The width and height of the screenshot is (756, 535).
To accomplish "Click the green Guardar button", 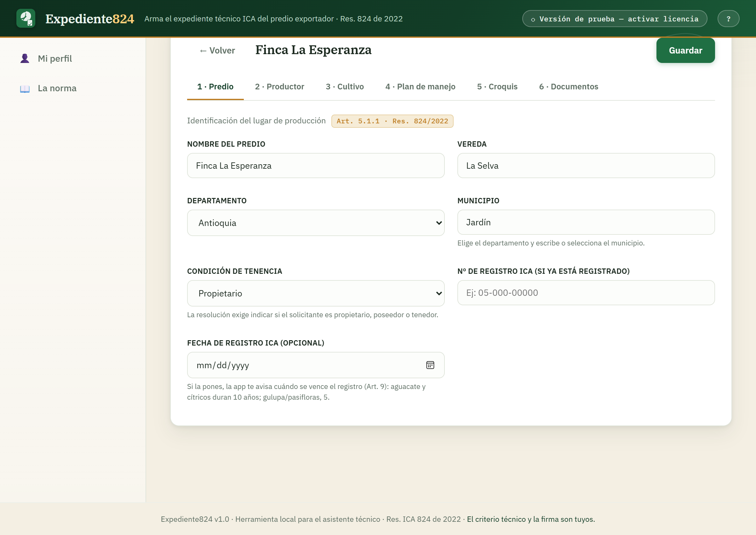I will pyautogui.click(x=685, y=50).
